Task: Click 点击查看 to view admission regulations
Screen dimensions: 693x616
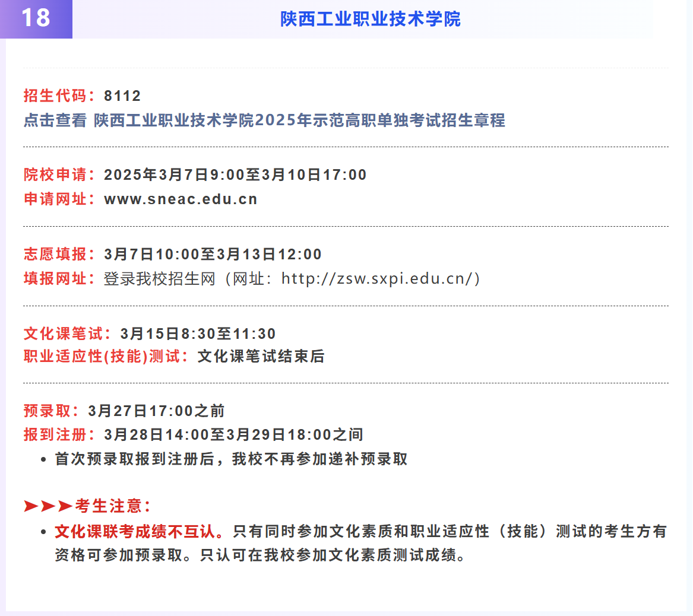Action: point(53,120)
